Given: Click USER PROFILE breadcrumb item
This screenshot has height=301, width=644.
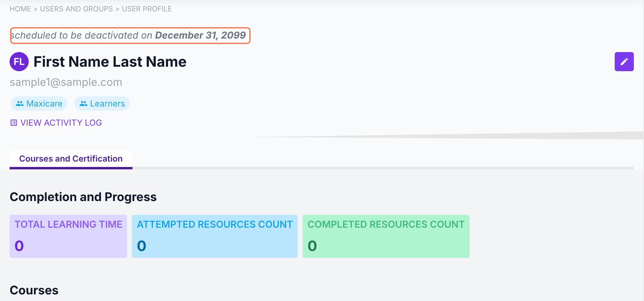Looking at the screenshot, I should 147,9.
